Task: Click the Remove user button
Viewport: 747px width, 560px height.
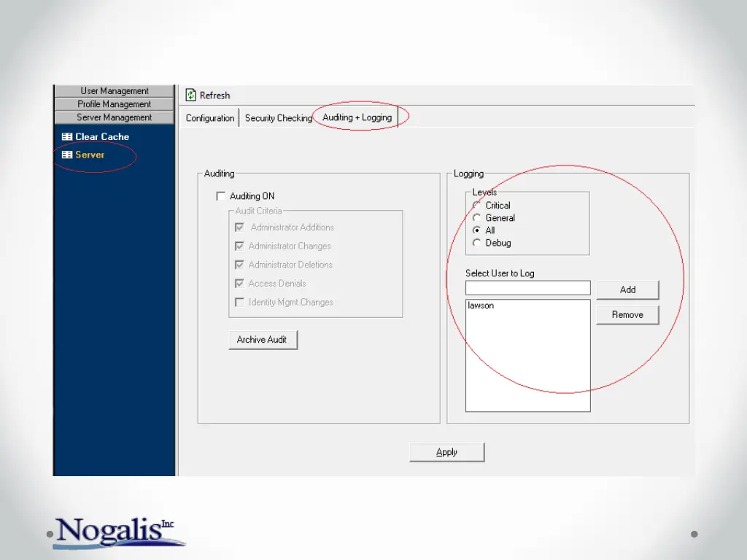Action: click(627, 315)
